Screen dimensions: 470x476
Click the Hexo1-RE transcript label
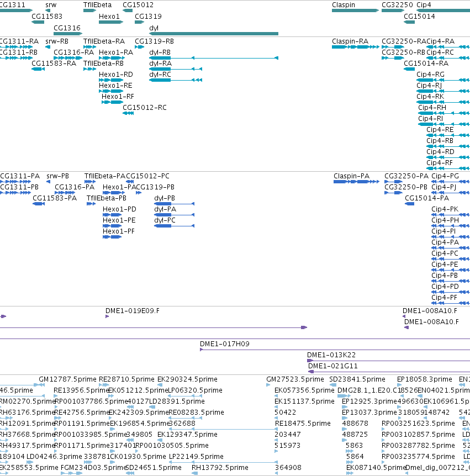coord(115,86)
